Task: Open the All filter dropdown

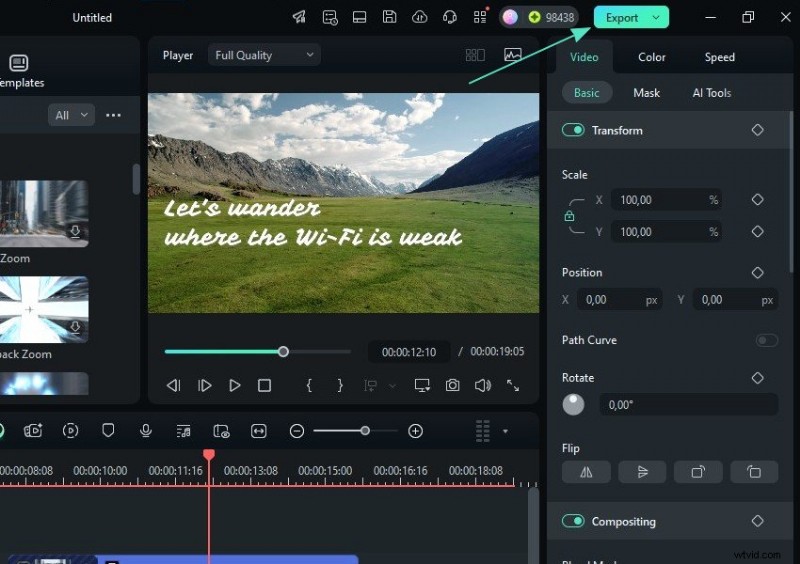Action: click(x=71, y=115)
